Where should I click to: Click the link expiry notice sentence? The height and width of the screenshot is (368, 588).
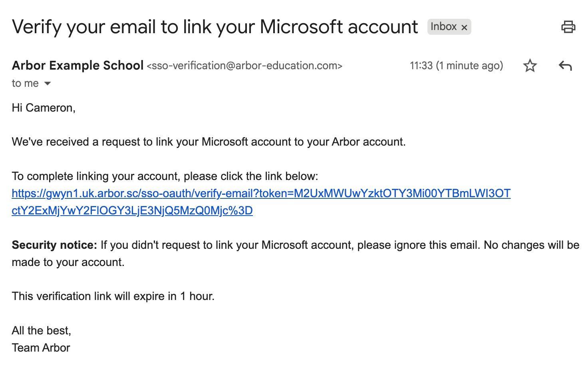pos(113,296)
